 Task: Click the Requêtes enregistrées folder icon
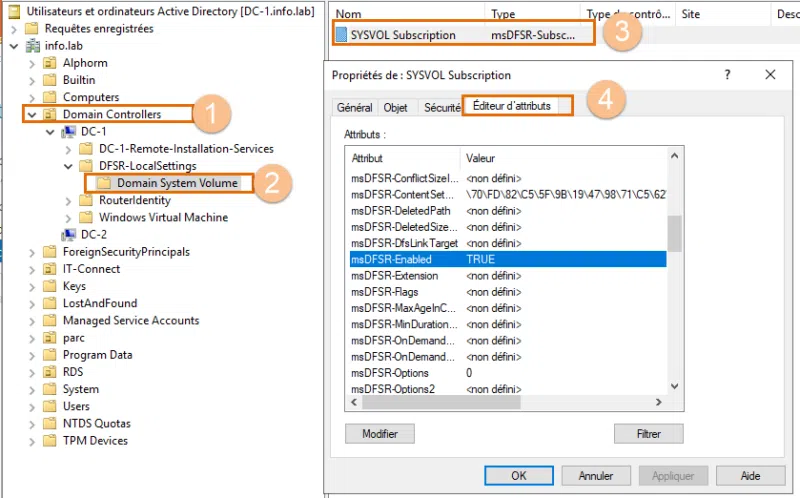pos(31,29)
